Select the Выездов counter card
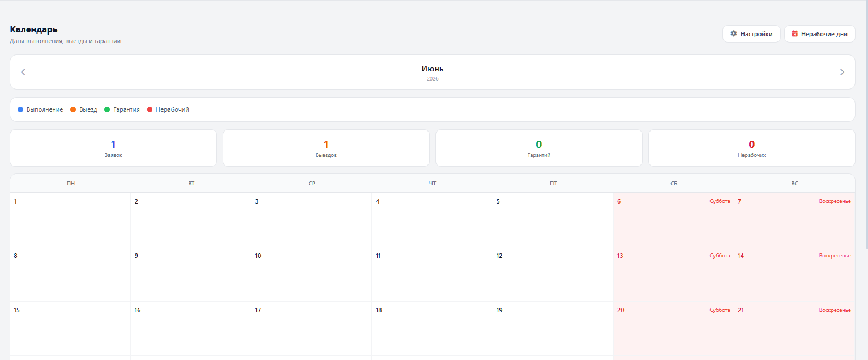Screen dimensions: 868x360 pyautogui.click(x=326, y=148)
